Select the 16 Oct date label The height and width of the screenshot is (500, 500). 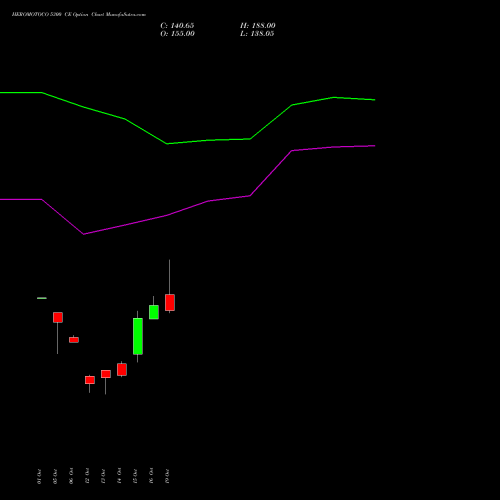151,476
